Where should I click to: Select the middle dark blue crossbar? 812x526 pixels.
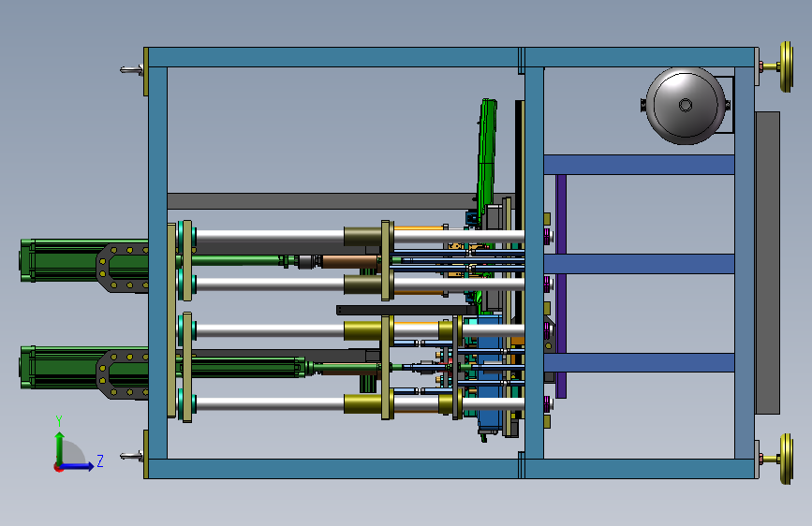[639, 264]
